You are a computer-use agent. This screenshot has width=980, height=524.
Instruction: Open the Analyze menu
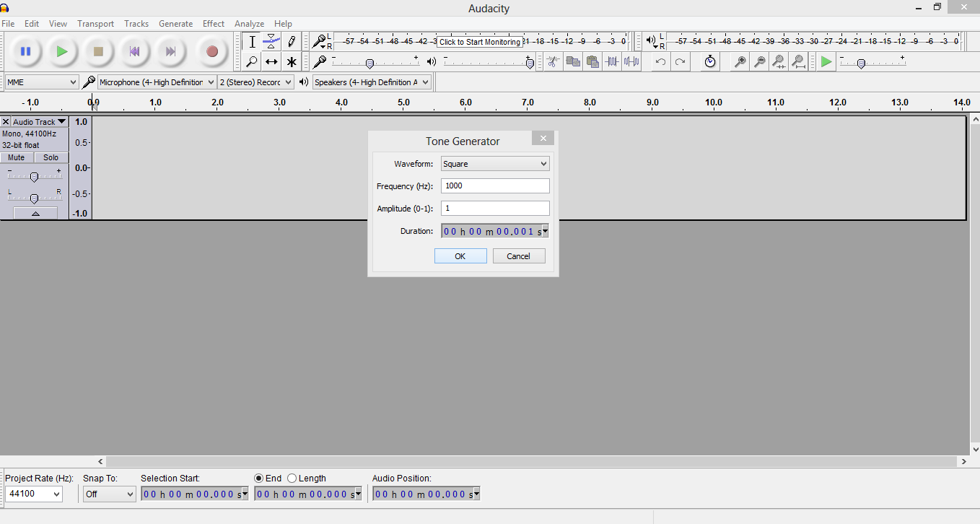point(250,24)
